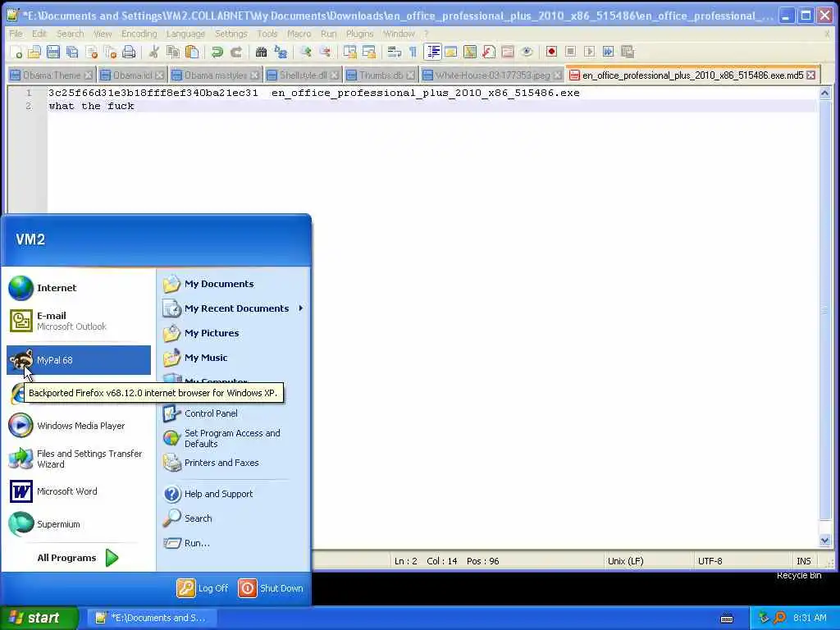This screenshot has height=630, width=840.
Task: Launch MyPal 68 from Start menu
Action: (78, 360)
